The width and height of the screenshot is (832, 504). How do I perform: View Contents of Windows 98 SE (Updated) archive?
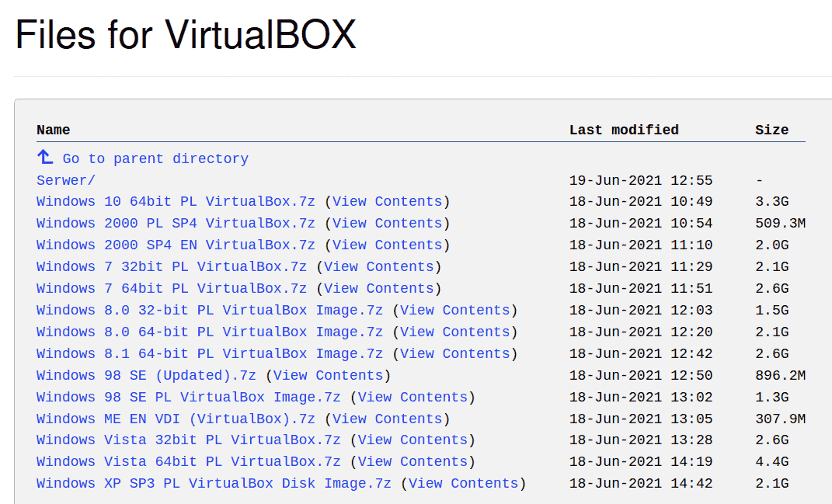tap(328, 376)
